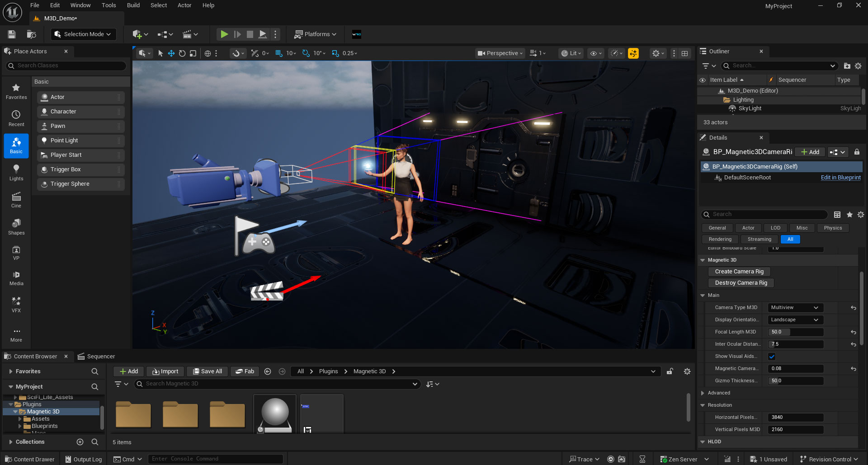Open Content Browser settings gear
868x465 pixels.
[x=687, y=371]
